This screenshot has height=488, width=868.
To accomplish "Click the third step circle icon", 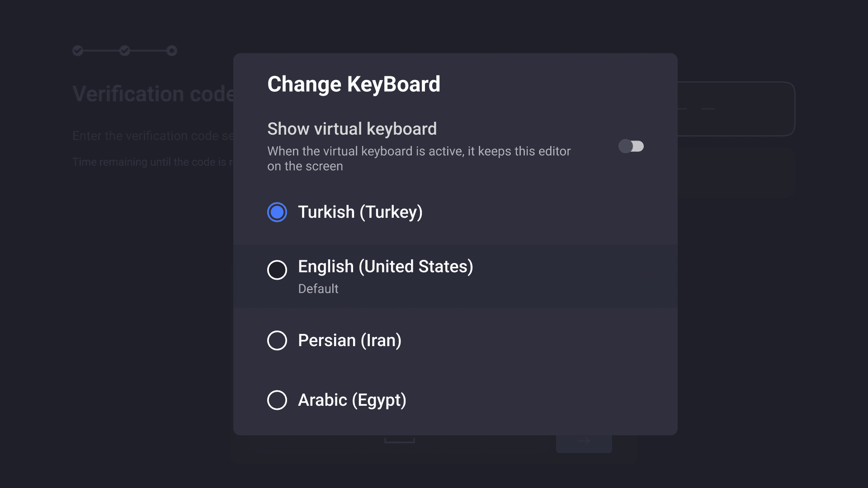I will [172, 51].
